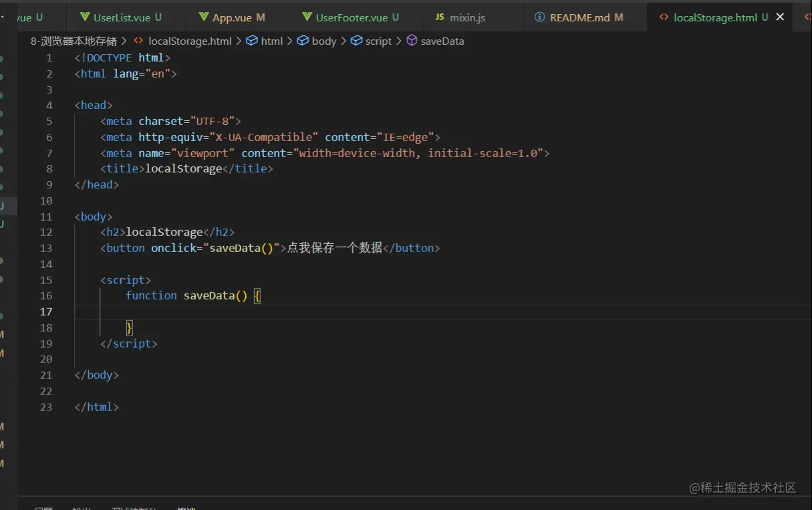The image size is (812, 510).
Task: Switch to the UserList.vue tab
Action: 121,17
